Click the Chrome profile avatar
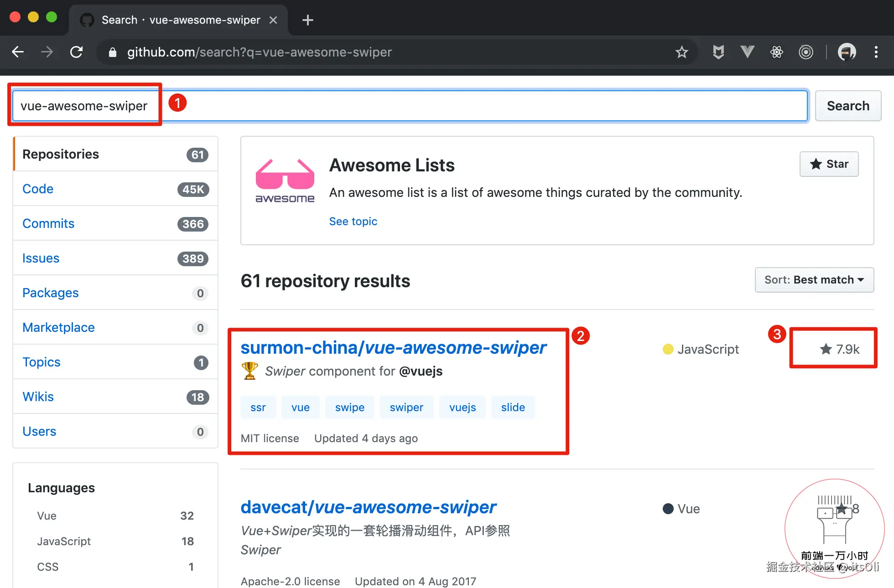 tap(847, 52)
